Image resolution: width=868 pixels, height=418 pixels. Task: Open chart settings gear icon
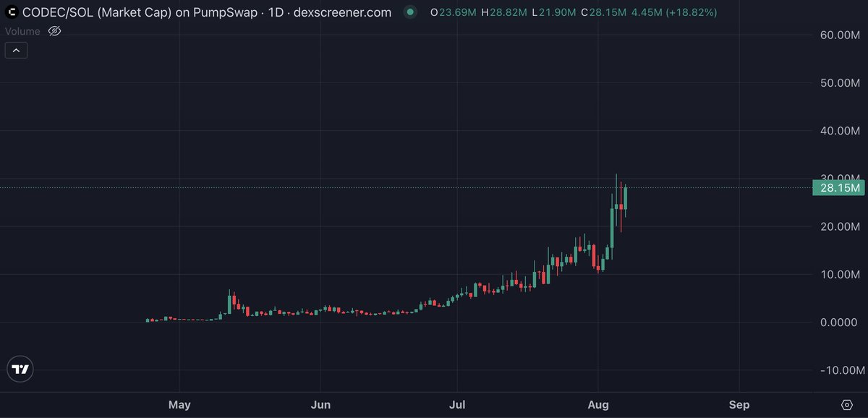click(x=847, y=404)
